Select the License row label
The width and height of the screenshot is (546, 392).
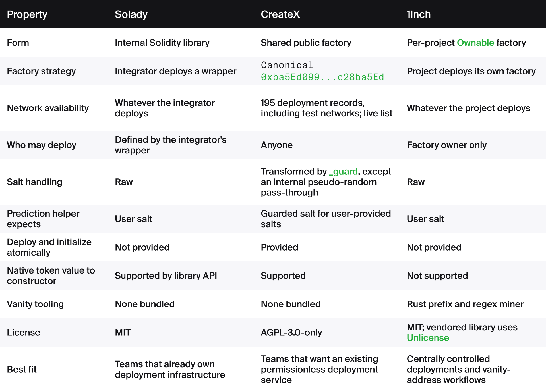click(x=23, y=332)
